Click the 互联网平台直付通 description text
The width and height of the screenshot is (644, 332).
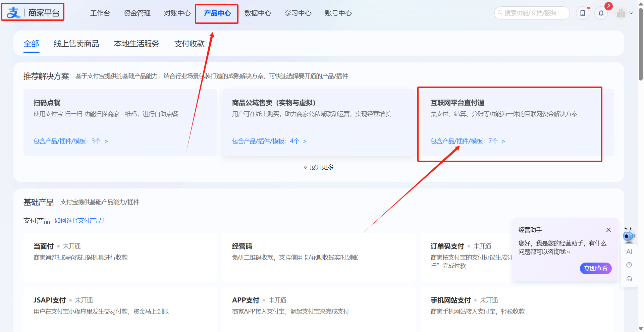point(504,114)
